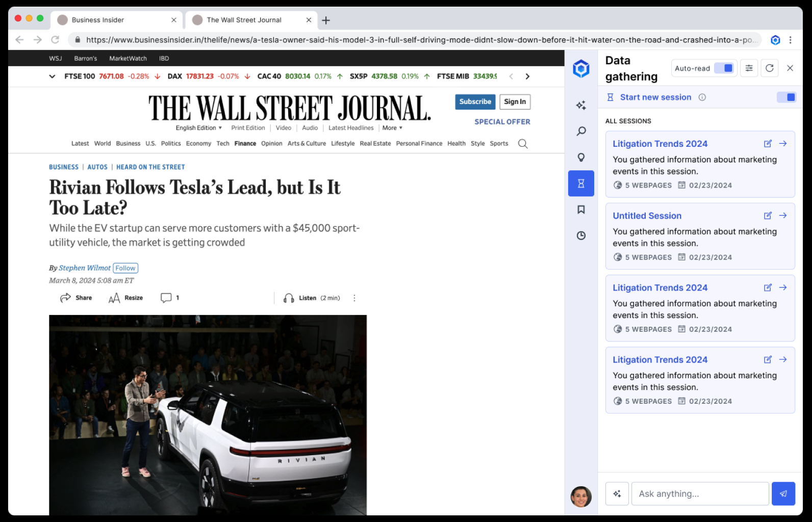
Task: Open the Barron's link in the top bar
Action: tap(86, 59)
